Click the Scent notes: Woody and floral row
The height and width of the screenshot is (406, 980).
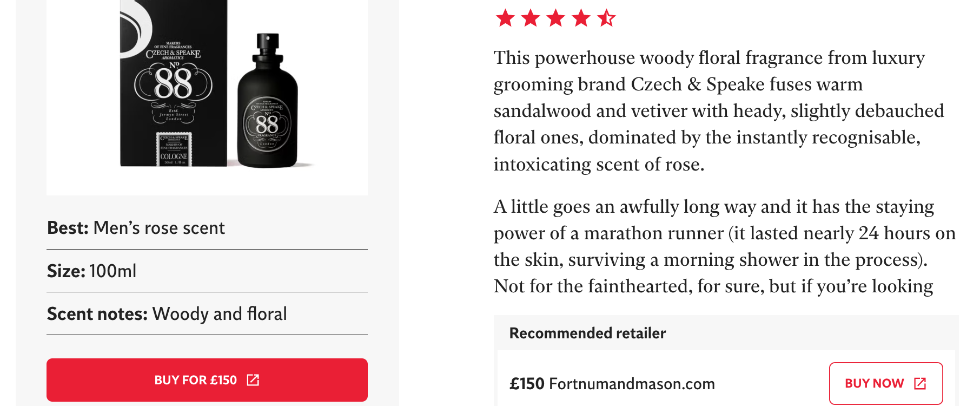tap(167, 314)
